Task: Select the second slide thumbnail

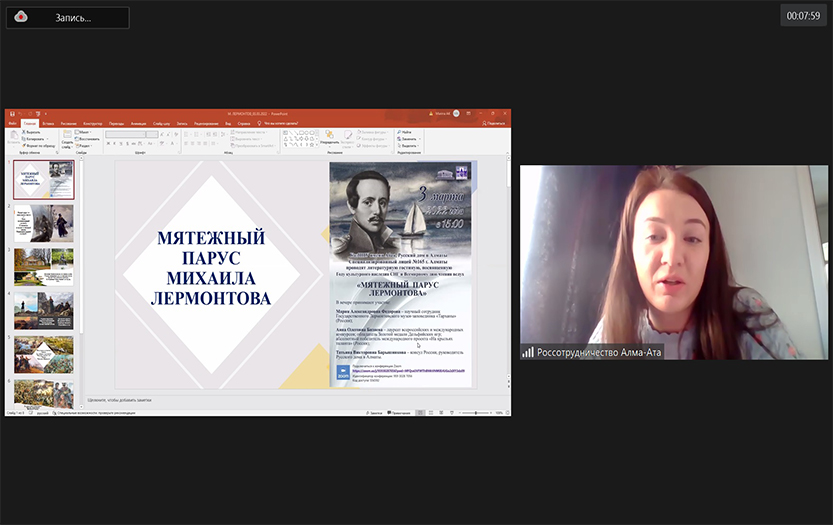Action: tap(43, 221)
